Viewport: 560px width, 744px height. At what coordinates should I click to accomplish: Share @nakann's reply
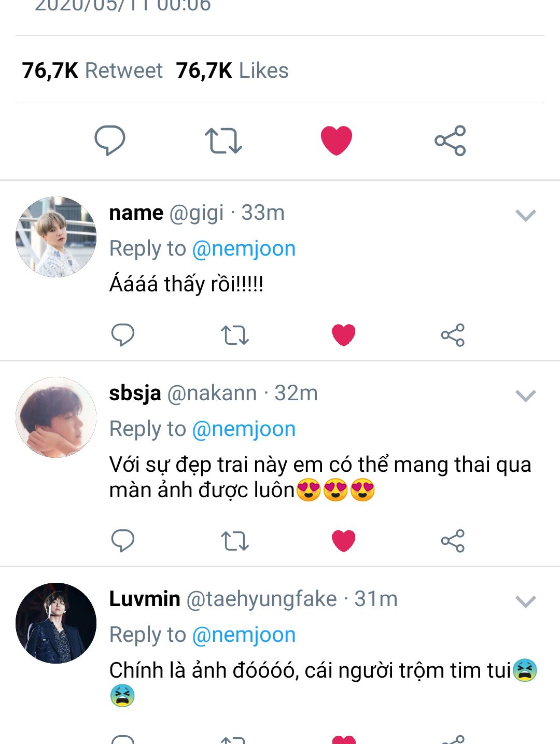pyautogui.click(x=453, y=541)
